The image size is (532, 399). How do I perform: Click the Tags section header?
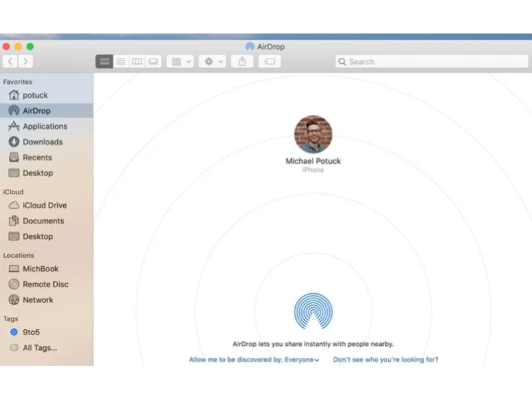(x=11, y=319)
